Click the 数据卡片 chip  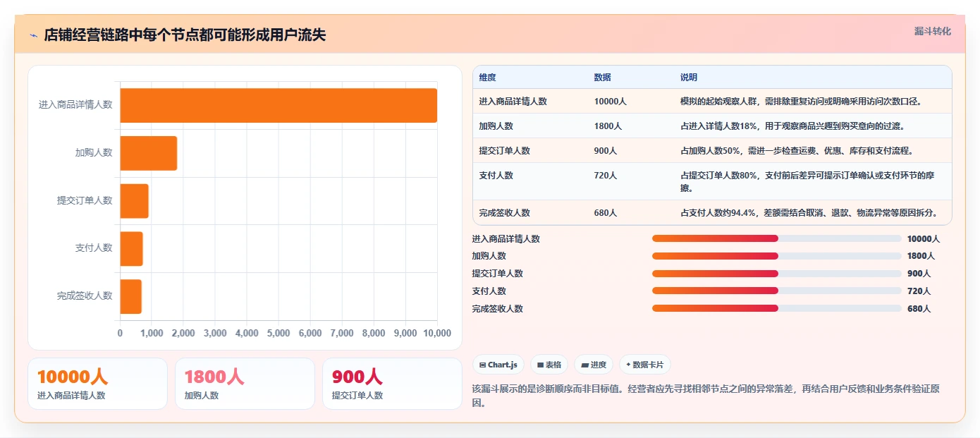645,365
